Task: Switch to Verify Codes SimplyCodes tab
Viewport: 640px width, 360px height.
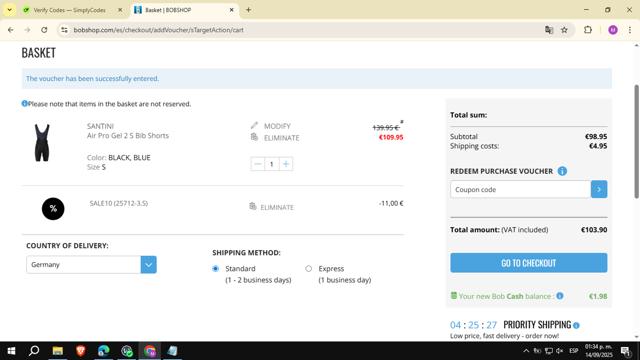Action: (73, 10)
